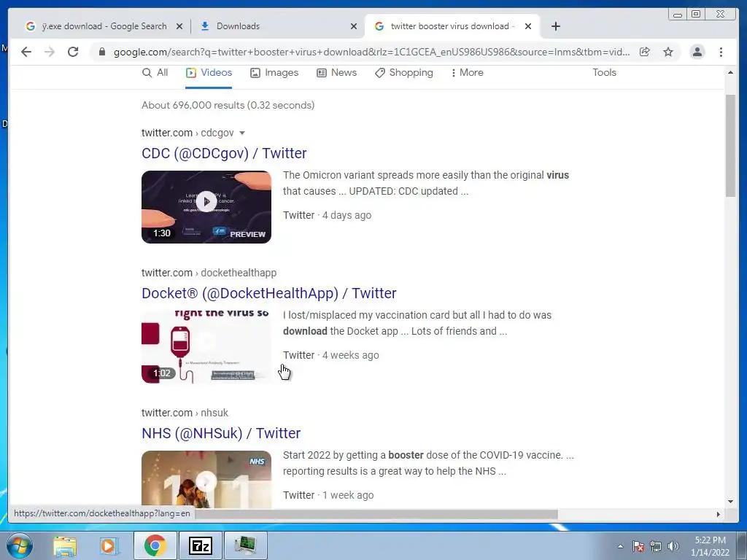Go back with the browser back arrow
Viewport: 747px width, 560px height.
click(x=26, y=52)
